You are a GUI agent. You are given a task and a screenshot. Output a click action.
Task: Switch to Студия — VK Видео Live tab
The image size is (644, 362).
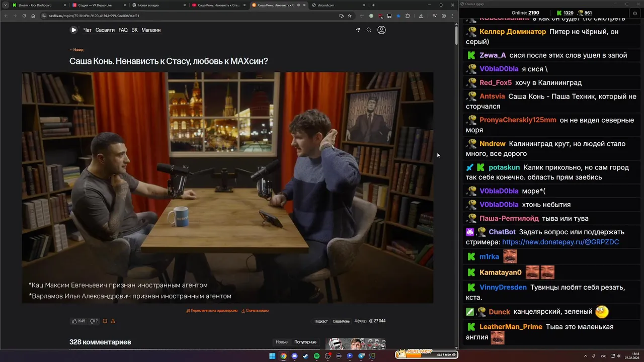[x=99, y=5]
